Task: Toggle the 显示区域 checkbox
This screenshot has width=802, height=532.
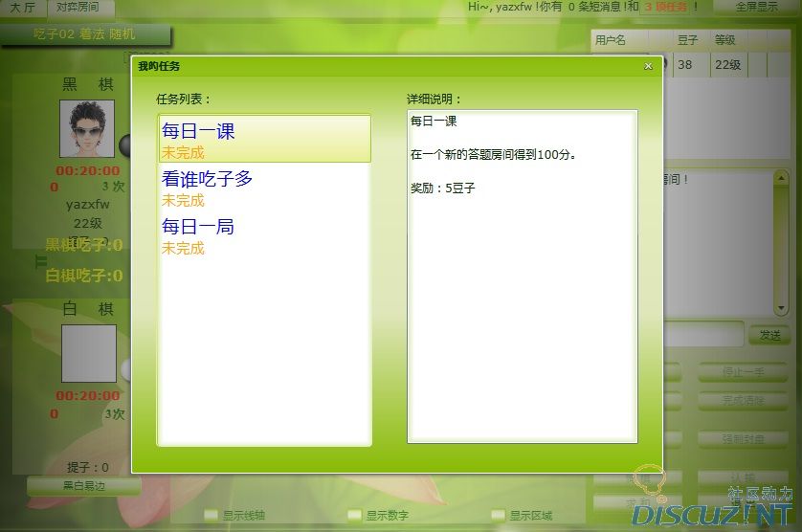Action: click(498, 515)
